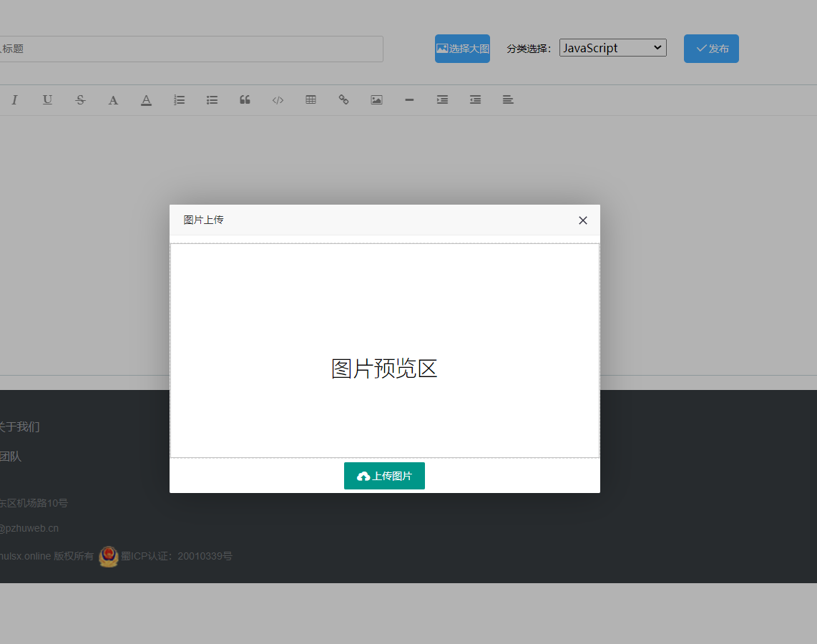Screen dimensions: 817x644
Task: Decrease indent of paragraph
Action: click(475, 100)
